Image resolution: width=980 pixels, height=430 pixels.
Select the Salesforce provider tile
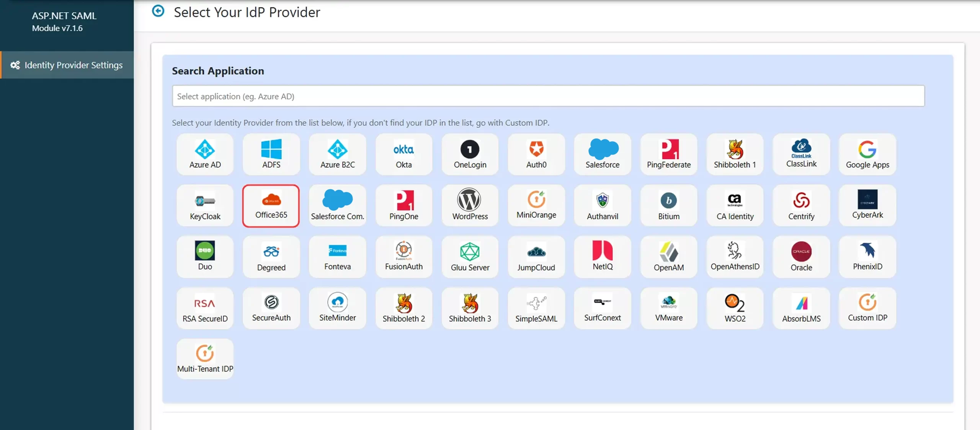click(602, 154)
